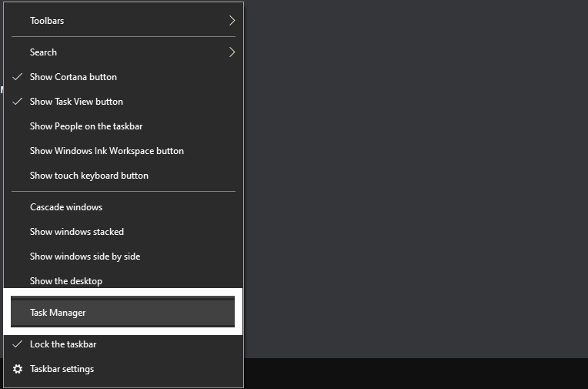This screenshot has height=389, width=588.
Task: Expand the Toolbars submenu arrow
Action: pyautogui.click(x=232, y=21)
